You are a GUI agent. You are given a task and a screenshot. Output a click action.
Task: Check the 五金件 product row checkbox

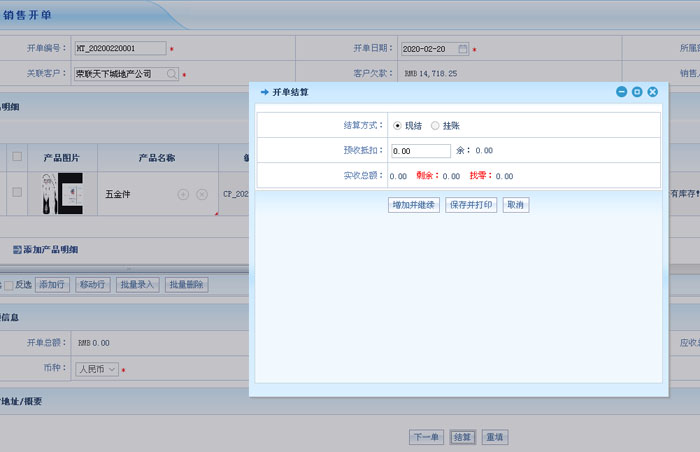(x=17, y=193)
